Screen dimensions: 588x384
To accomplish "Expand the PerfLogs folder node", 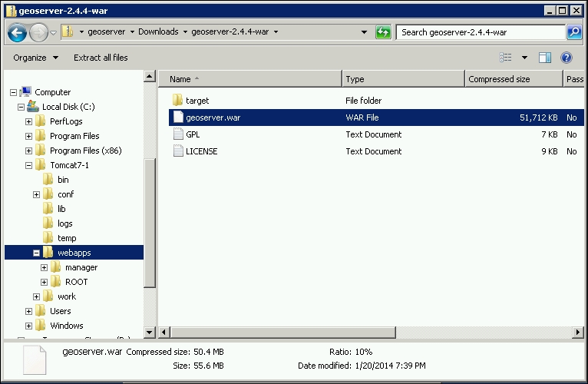I will (28, 121).
